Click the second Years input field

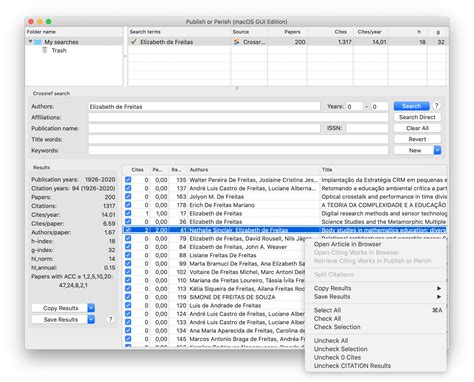tap(380, 107)
